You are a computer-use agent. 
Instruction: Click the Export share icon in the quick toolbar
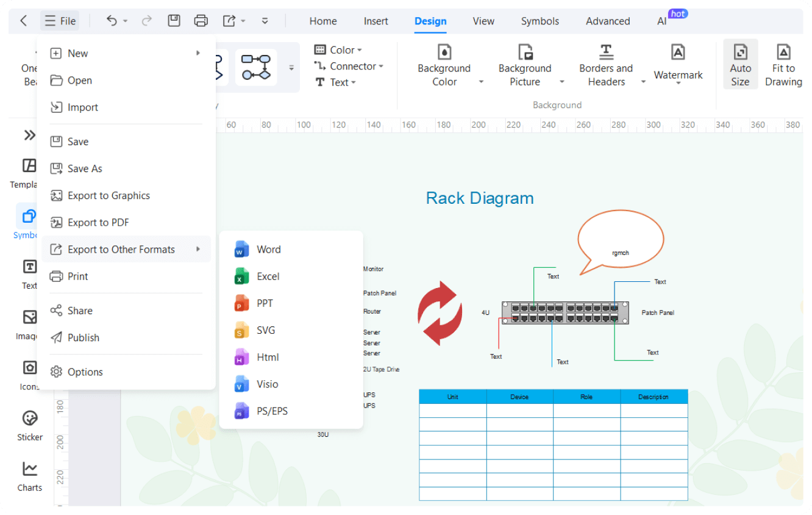[229, 21]
